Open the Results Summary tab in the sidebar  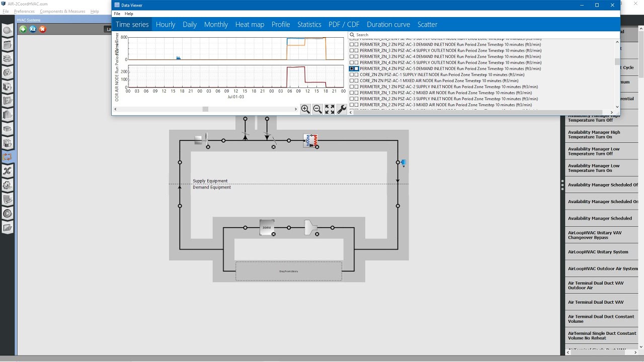7,228
